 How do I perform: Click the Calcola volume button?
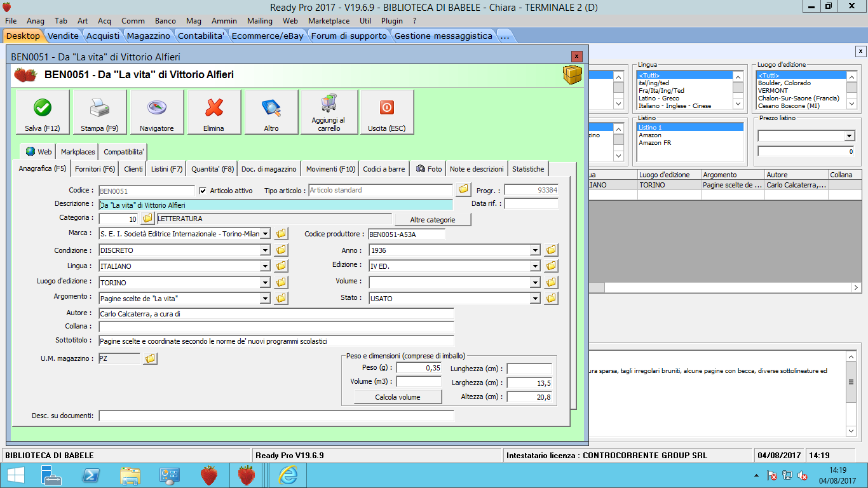(x=398, y=397)
